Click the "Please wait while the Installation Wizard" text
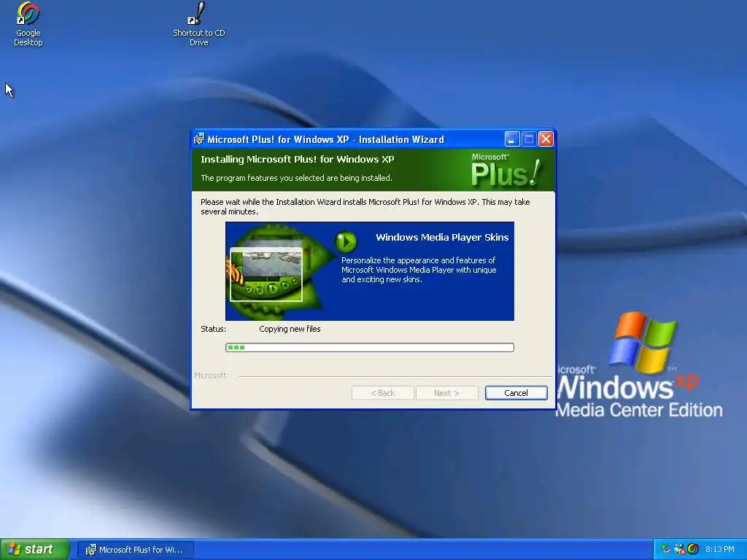Viewport: 747px width, 560px height. click(x=365, y=206)
